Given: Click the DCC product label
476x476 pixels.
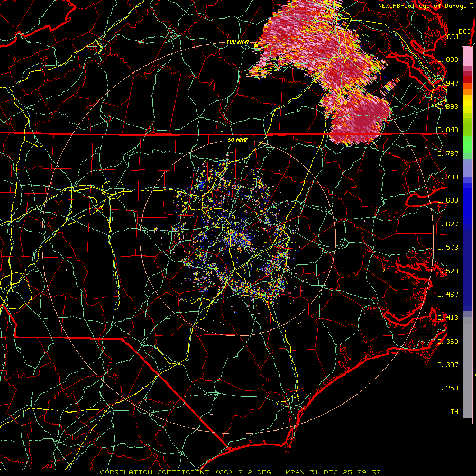Looking at the screenshot, I should click(465, 32).
